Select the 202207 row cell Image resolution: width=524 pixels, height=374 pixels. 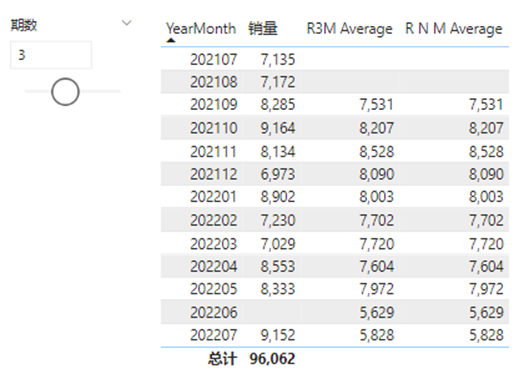(x=214, y=335)
